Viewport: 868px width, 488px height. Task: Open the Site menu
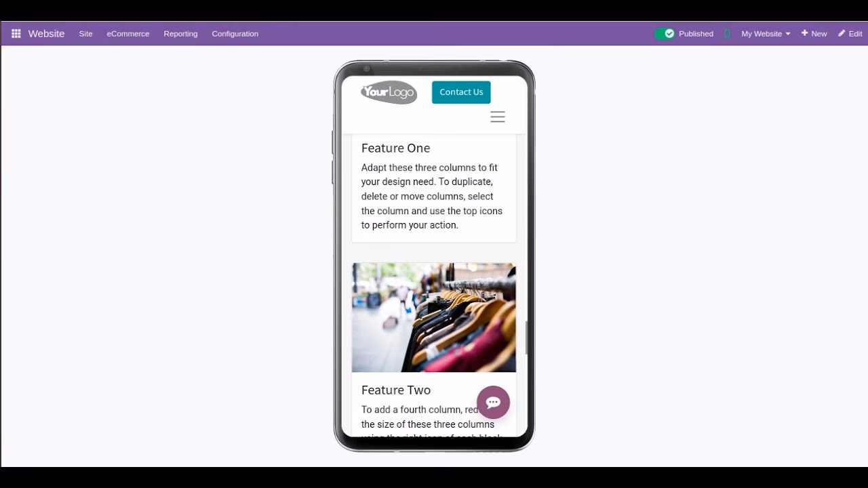tap(85, 33)
